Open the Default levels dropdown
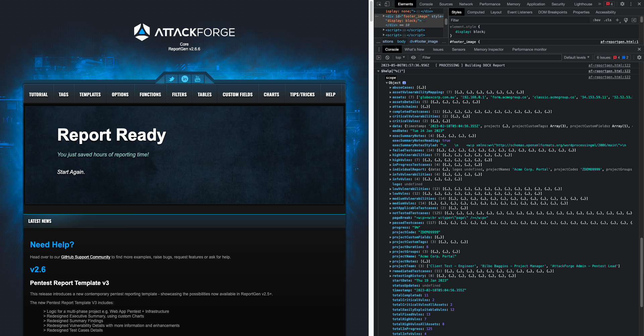644x336 pixels. click(576, 57)
